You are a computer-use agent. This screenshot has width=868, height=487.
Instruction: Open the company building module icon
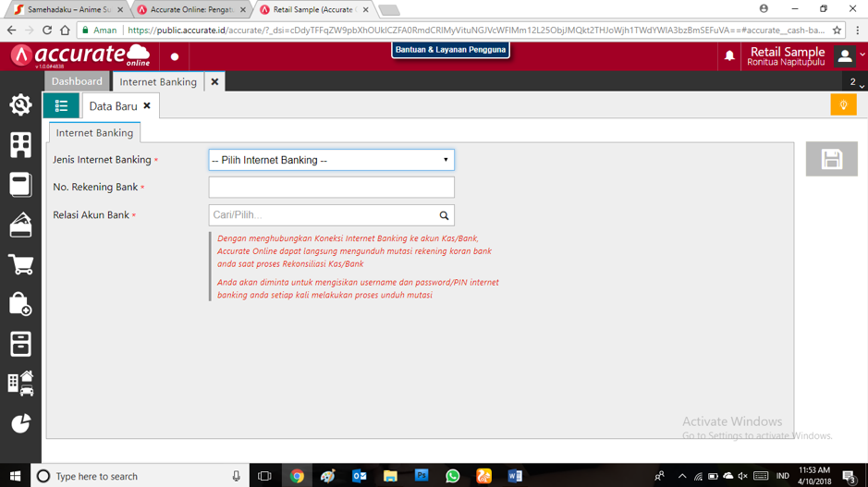point(20,145)
